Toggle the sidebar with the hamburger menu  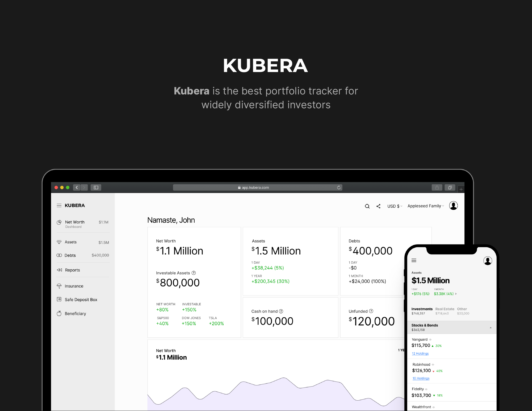coord(59,205)
